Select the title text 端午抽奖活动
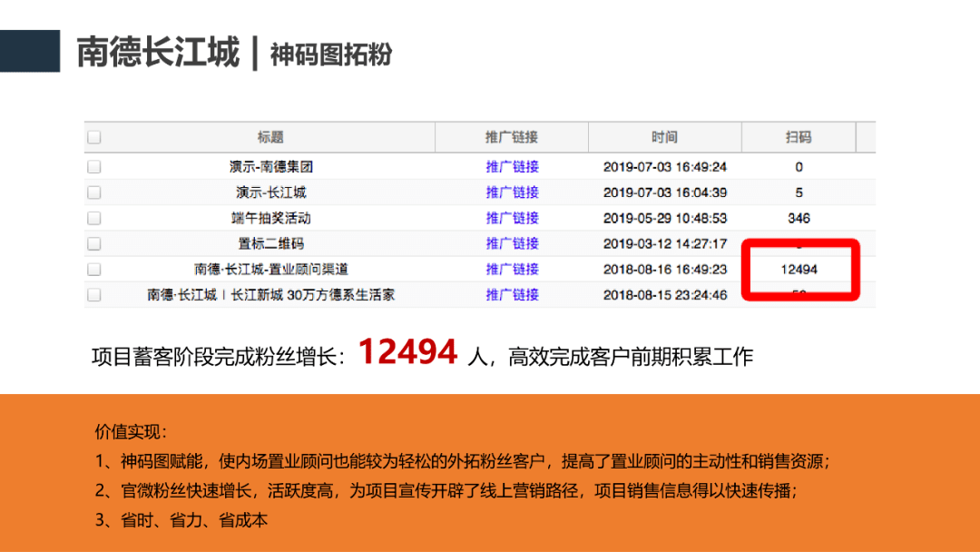 click(x=270, y=218)
